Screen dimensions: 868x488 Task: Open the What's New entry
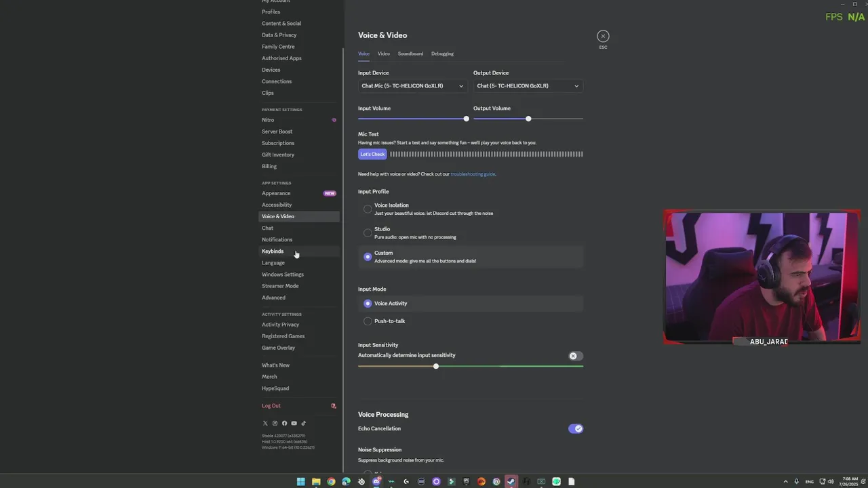pos(299,365)
